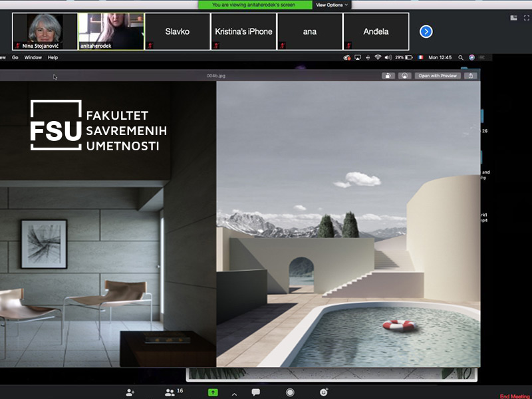The image size is (532, 399).
Task: Click the Quick Look share icon
Action: click(471, 76)
